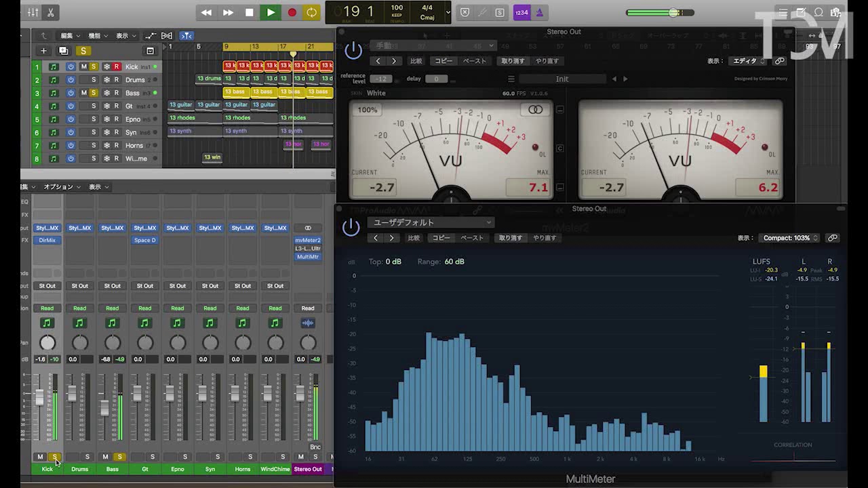Click the Kick channel pan knob
Viewport: 868px width, 488px height.
(47, 342)
